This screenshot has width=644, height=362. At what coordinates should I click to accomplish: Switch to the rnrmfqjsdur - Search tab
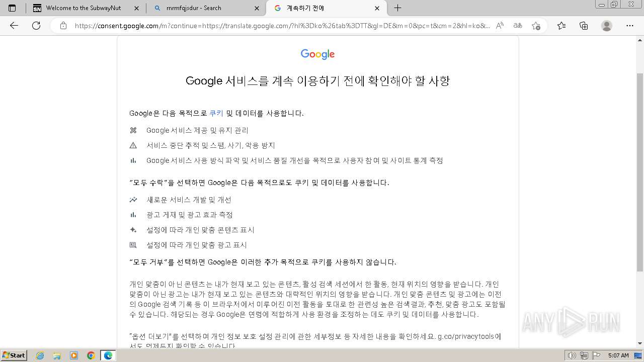click(x=206, y=8)
